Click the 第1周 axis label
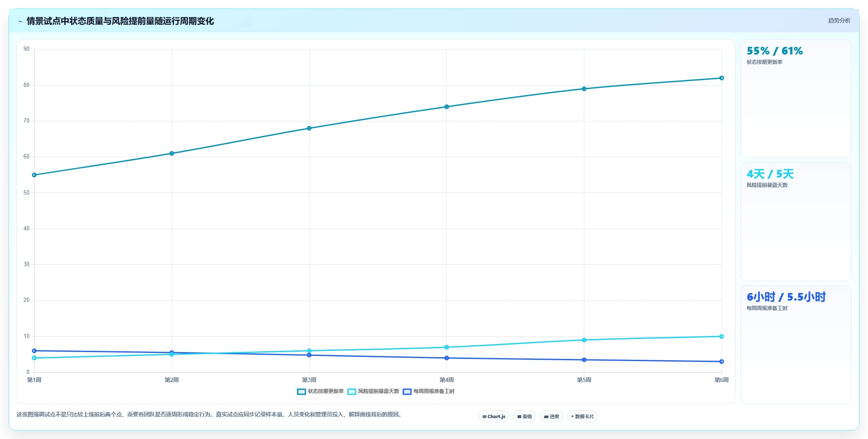Screen dimensions: 868x439 pos(34,380)
